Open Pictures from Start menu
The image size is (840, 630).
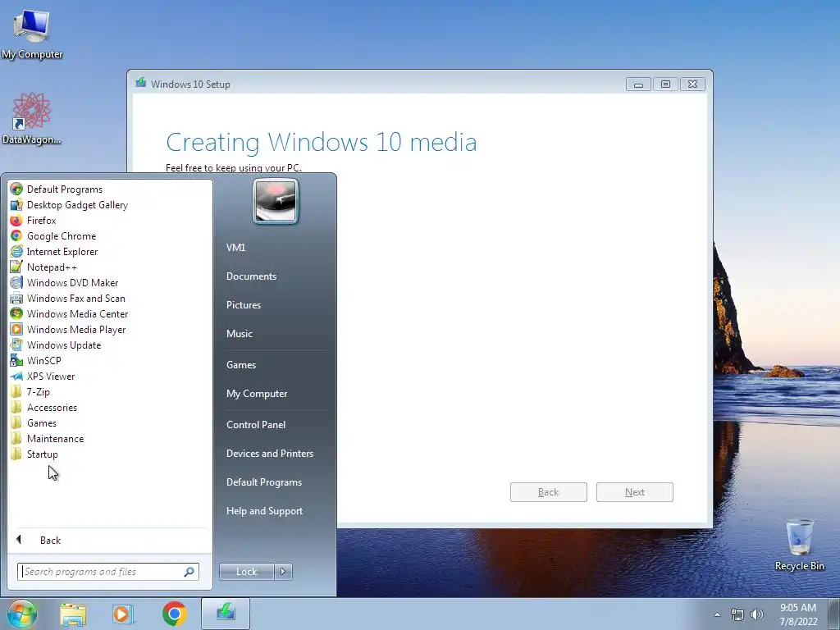coord(243,305)
